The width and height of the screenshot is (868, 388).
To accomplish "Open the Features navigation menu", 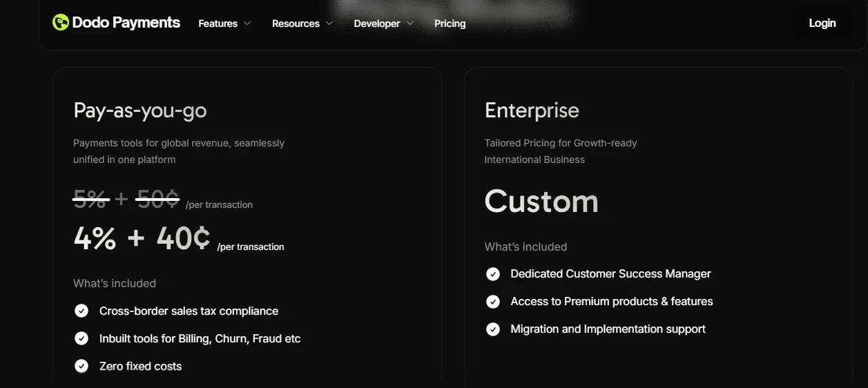I will coord(218,23).
